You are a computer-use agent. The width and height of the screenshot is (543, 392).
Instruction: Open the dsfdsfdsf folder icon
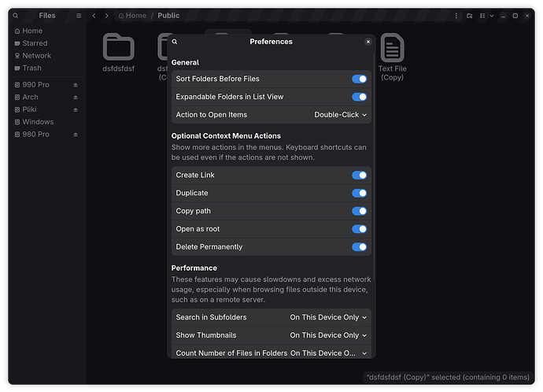118,47
